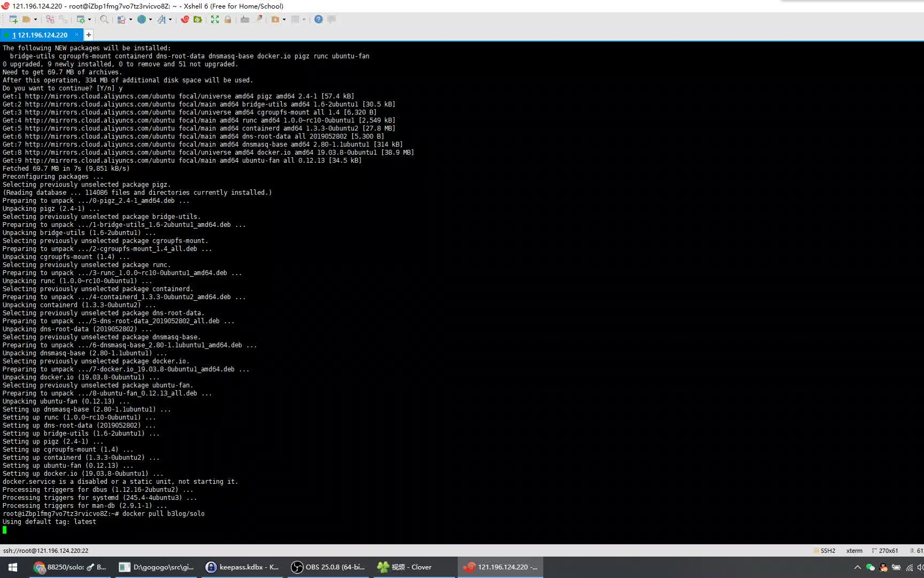Open a new session with the New icon
This screenshot has height=578, width=924.
(14, 20)
